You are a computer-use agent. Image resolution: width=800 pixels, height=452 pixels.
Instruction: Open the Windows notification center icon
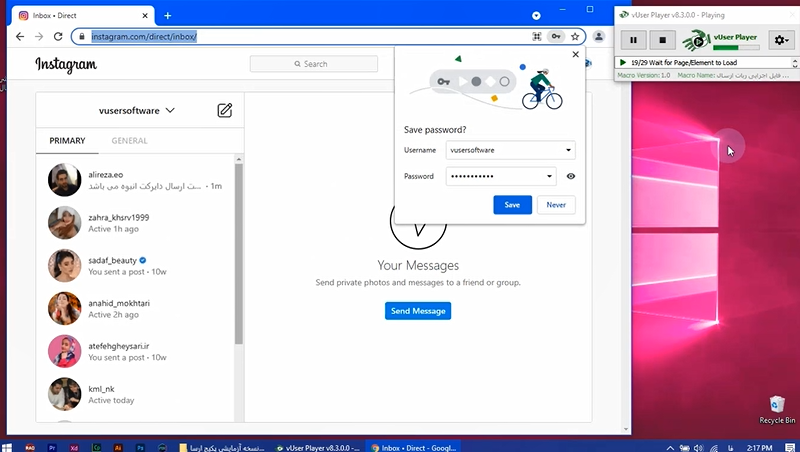[790, 448]
